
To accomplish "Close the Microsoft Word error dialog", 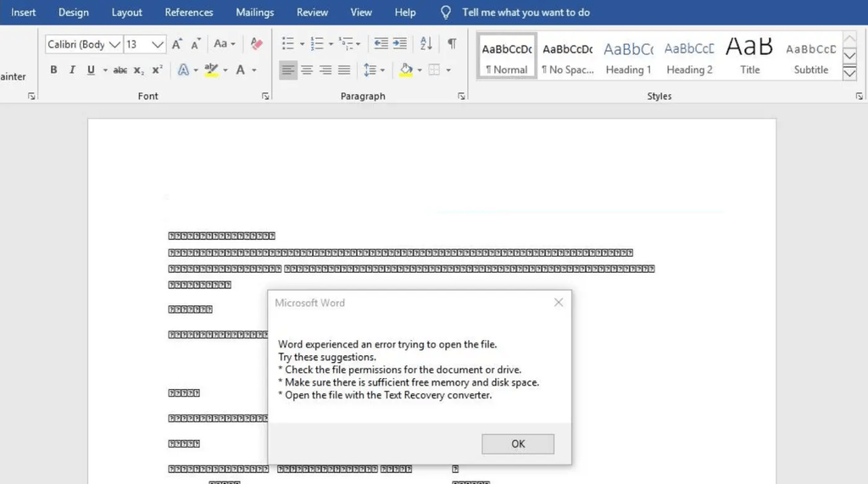I will point(559,303).
